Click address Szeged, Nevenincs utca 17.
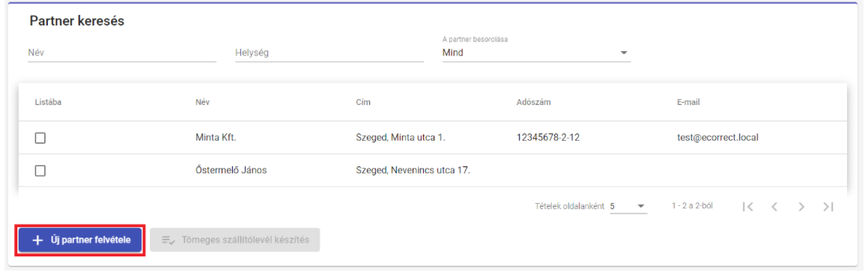 tap(413, 171)
